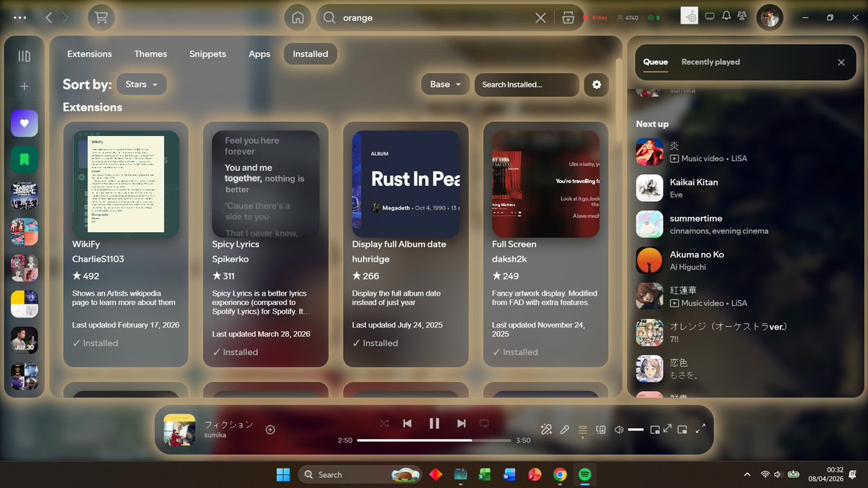Open the green bookmark Your Episodes tile

[24, 159]
